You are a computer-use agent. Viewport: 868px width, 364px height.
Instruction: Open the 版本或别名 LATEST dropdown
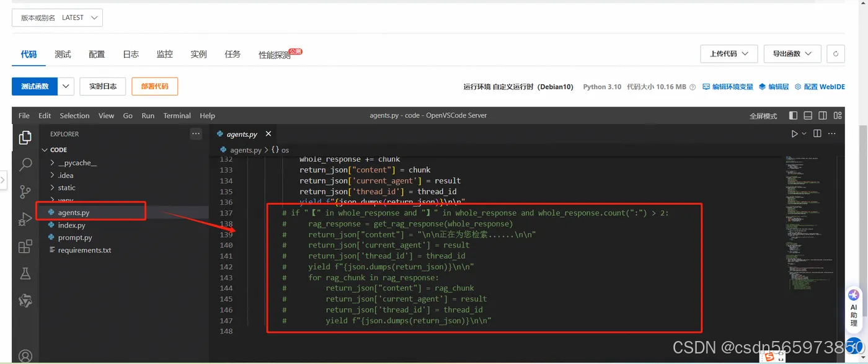tap(57, 18)
